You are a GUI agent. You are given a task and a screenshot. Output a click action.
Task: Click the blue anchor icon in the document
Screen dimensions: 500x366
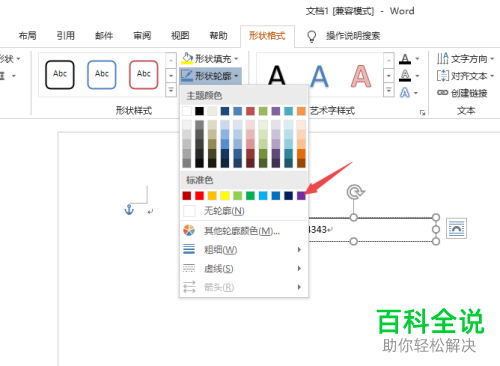[129, 210]
